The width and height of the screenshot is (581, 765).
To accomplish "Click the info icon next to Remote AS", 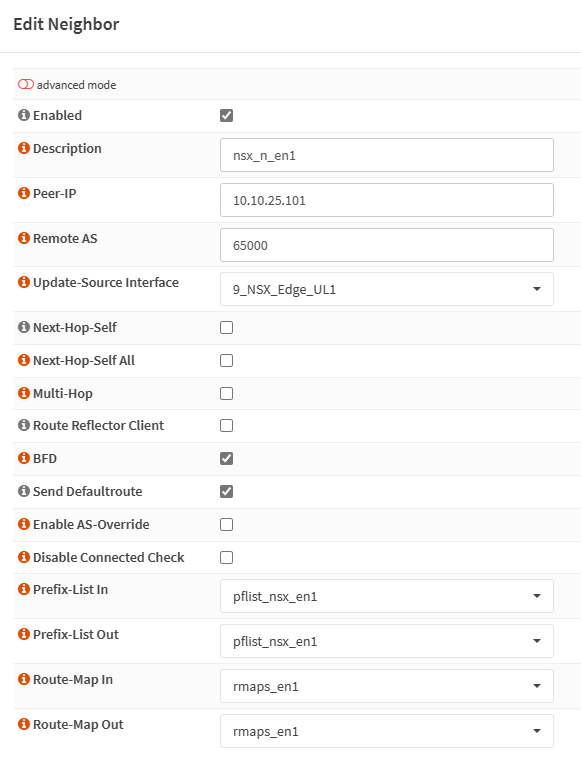I will click(x=24, y=238).
